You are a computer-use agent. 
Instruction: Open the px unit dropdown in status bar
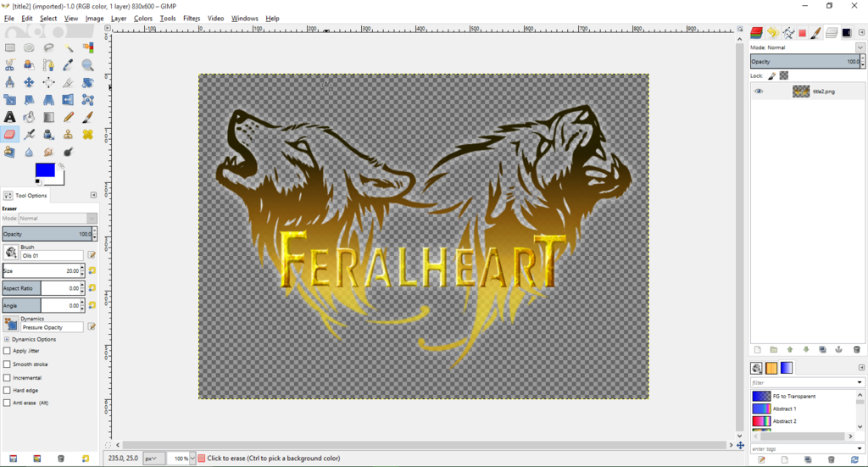[x=153, y=459]
